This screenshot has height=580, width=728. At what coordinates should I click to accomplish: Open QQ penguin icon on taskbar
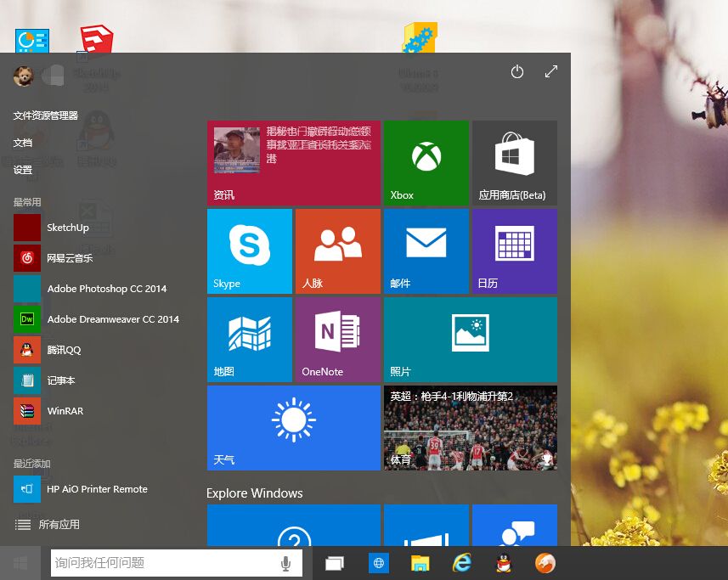[x=503, y=563]
